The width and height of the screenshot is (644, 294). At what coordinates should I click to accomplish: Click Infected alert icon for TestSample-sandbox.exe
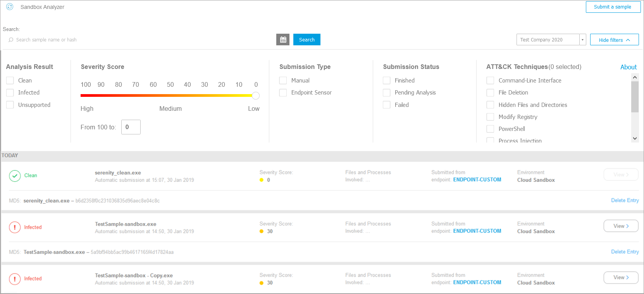point(15,227)
